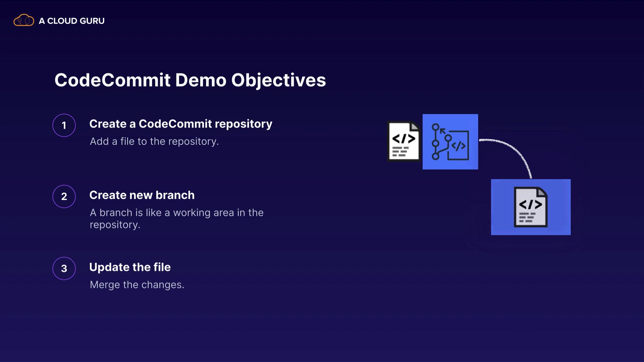Click the white code file icon
This screenshot has width=644, height=362.
click(x=404, y=141)
